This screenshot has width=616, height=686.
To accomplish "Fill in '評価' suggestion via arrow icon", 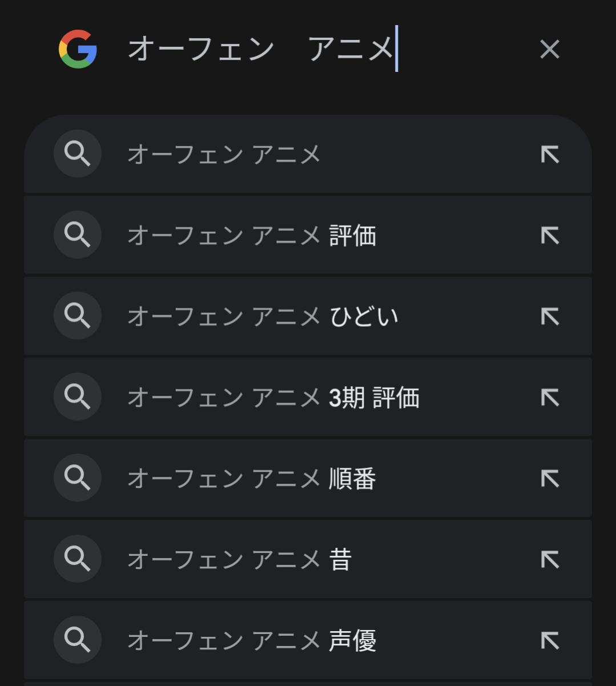I will (550, 235).
